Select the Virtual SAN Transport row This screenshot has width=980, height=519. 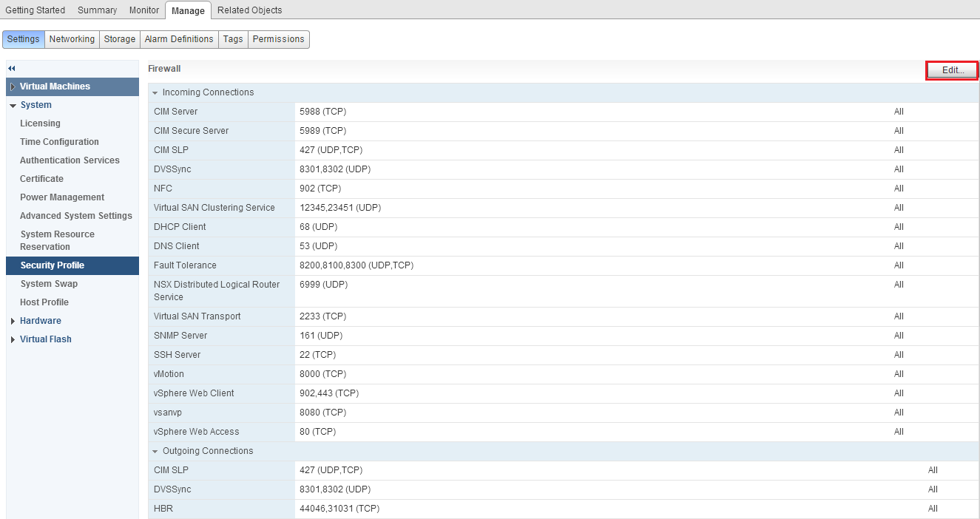pos(563,316)
